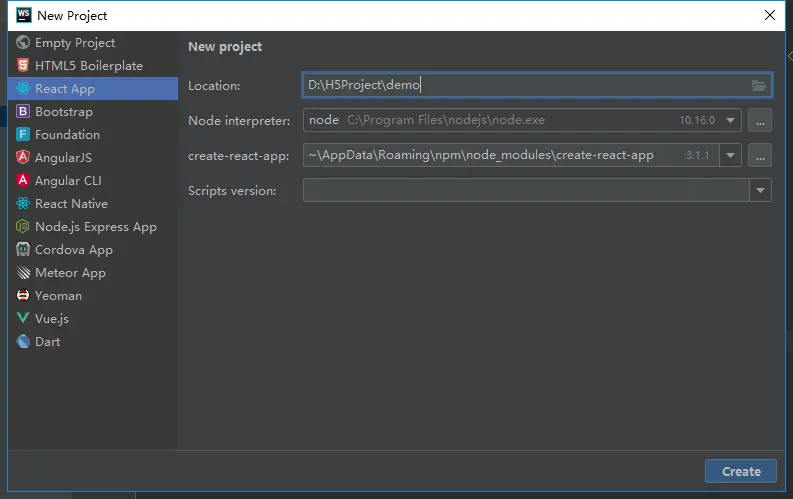Image resolution: width=793 pixels, height=499 pixels.
Task: Browse for location with folder icon
Action: (759, 85)
